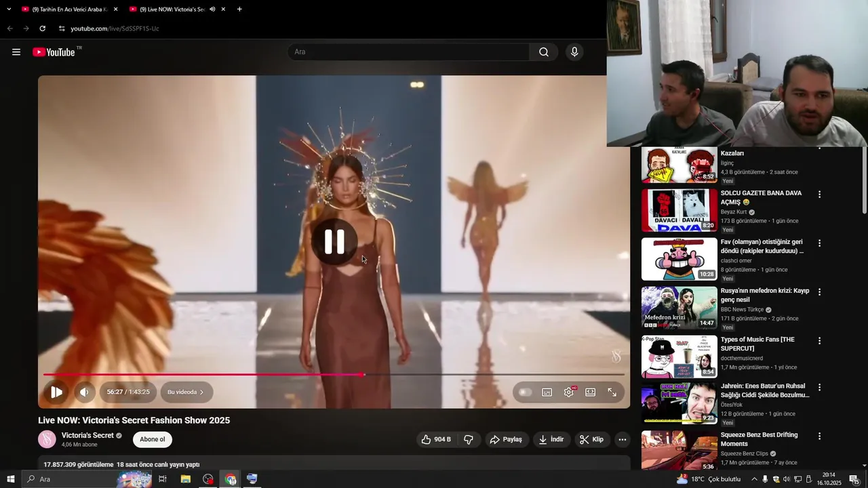Toggle subtitles in the video player

[547, 392]
